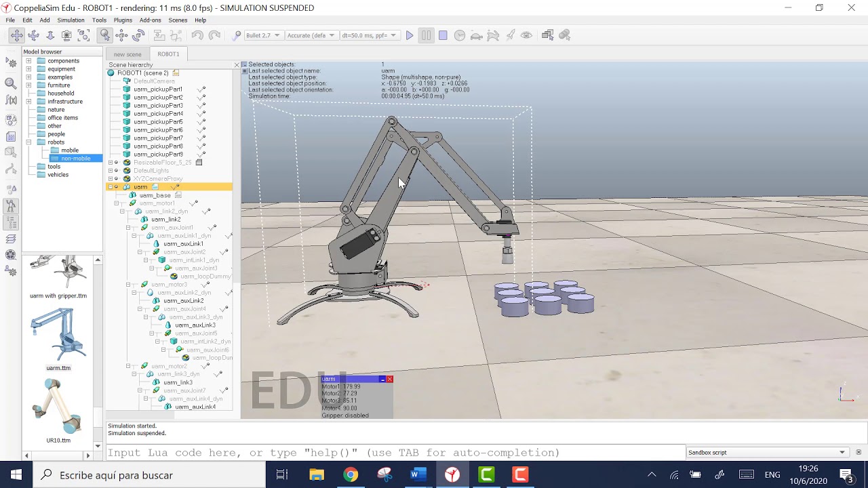Select the object rotate tool
The height and width of the screenshot is (488, 868).
[138, 35]
